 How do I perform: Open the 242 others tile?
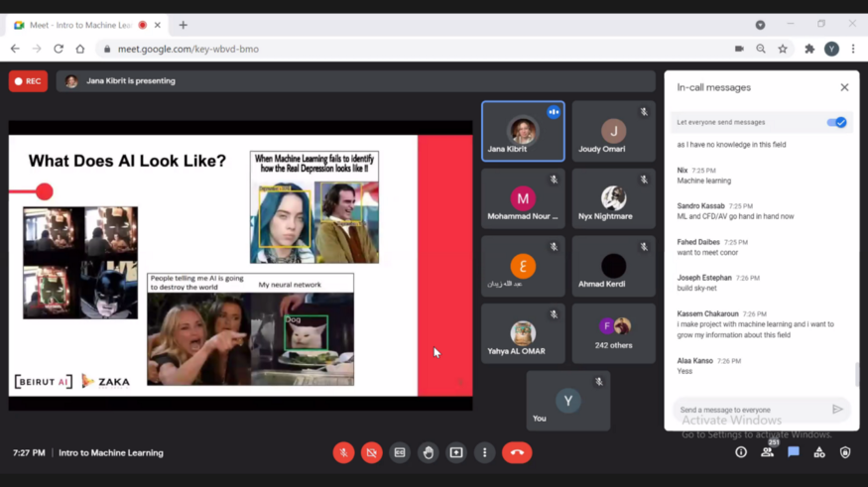pyautogui.click(x=613, y=333)
